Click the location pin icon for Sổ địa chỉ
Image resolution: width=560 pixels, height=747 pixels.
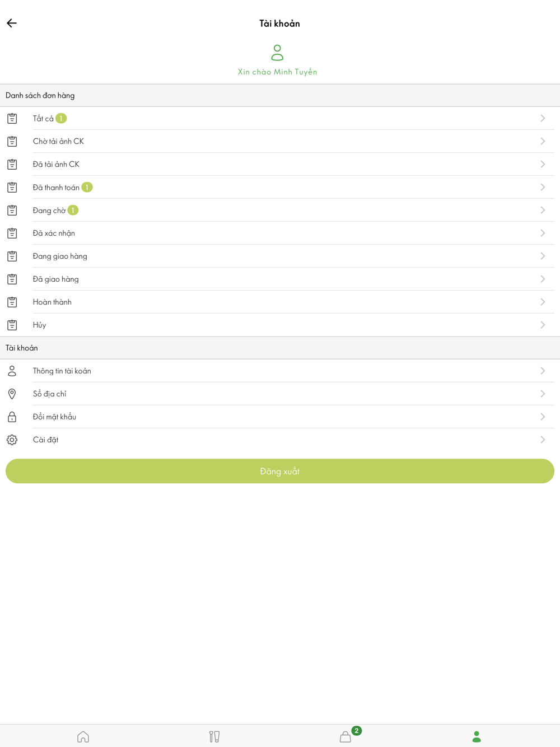tap(12, 394)
